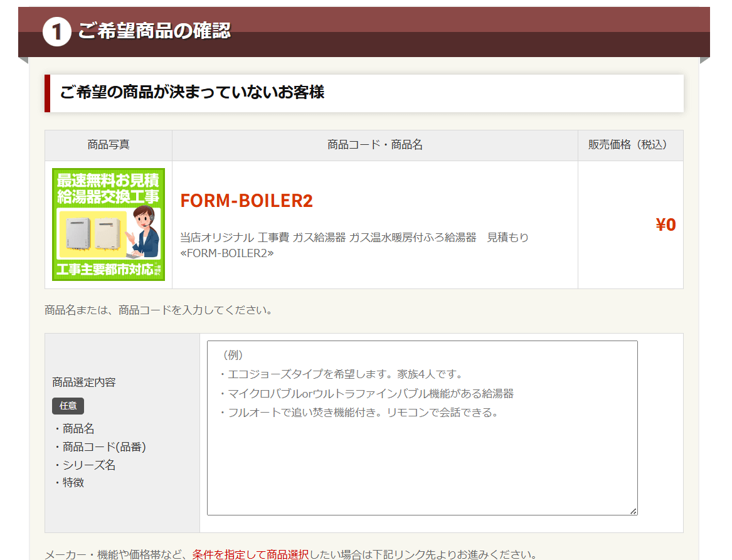This screenshot has height=560, width=732.
Task: Click the red accent bar beside section heading
Action: [x=47, y=93]
